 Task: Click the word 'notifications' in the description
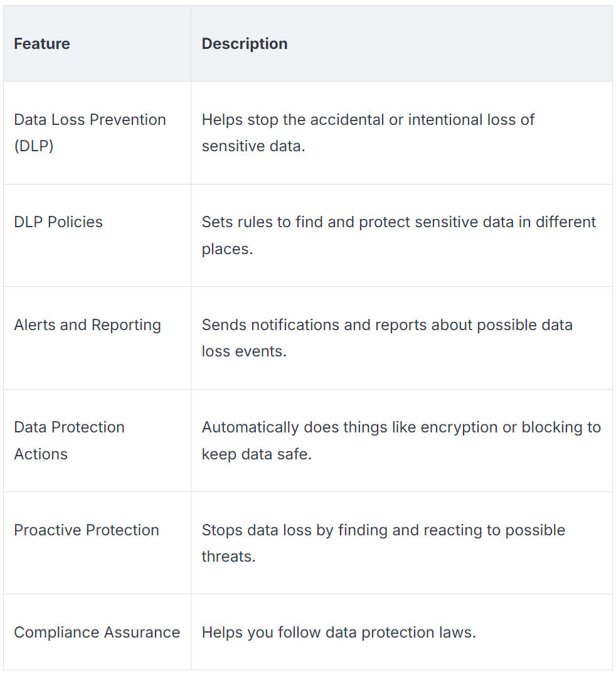click(287, 325)
